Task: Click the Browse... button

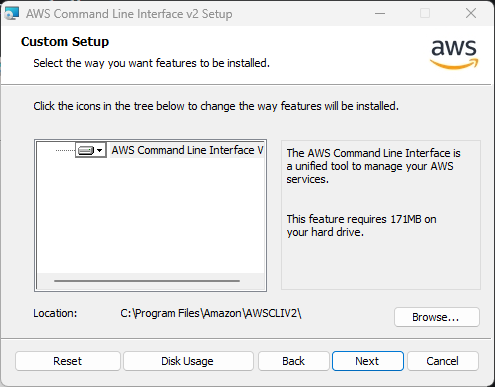Action: pos(437,317)
